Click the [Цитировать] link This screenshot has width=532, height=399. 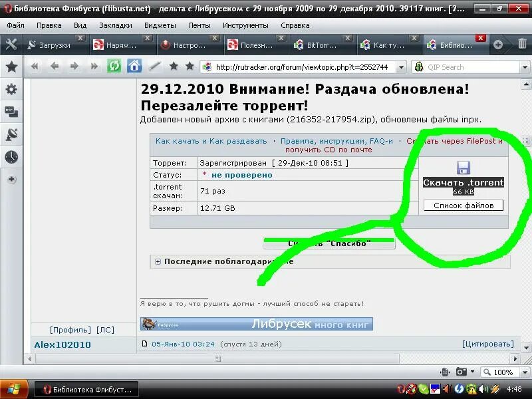(488, 344)
